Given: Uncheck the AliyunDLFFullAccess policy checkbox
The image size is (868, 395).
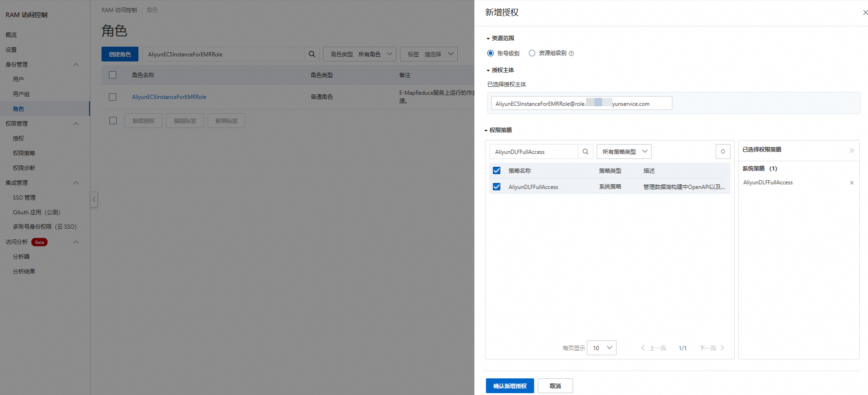Looking at the screenshot, I should coord(497,187).
